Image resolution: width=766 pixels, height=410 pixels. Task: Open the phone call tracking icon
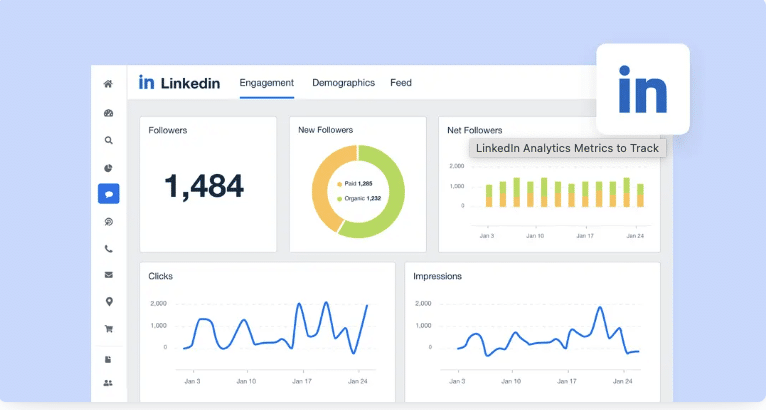point(108,249)
